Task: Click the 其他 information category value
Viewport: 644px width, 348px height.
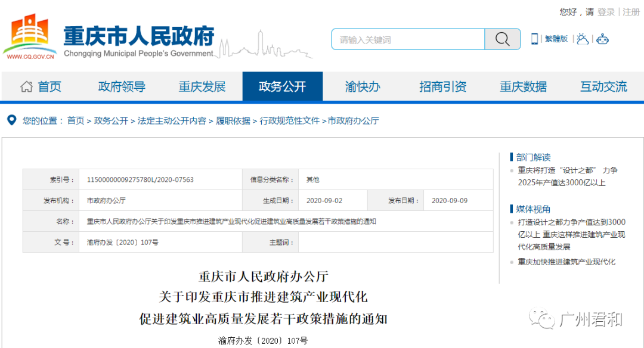Action: [x=312, y=180]
